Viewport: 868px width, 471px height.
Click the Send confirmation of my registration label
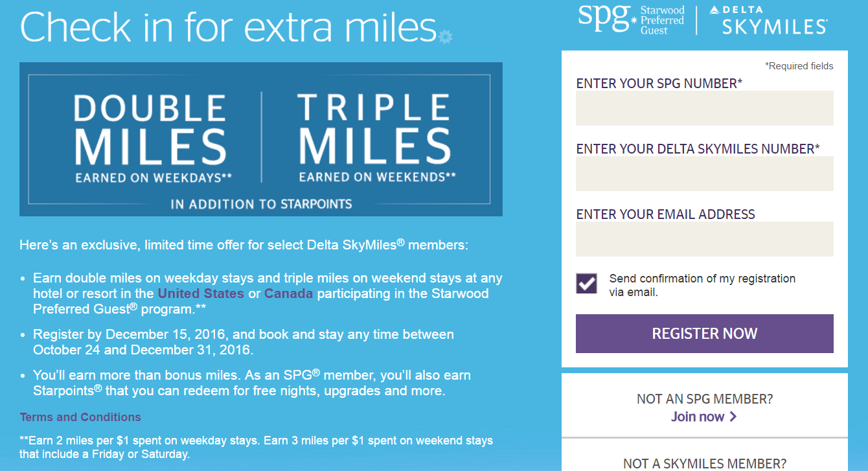(x=702, y=285)
